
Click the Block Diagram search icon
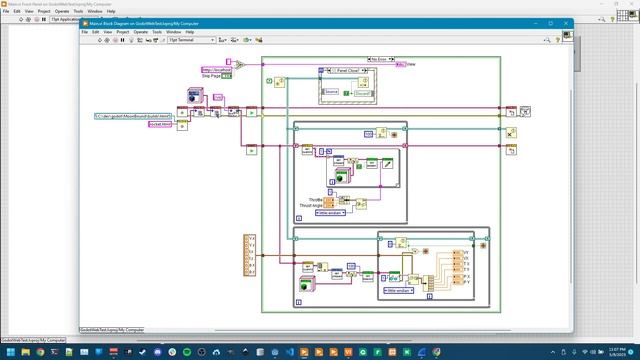[547, 40]
